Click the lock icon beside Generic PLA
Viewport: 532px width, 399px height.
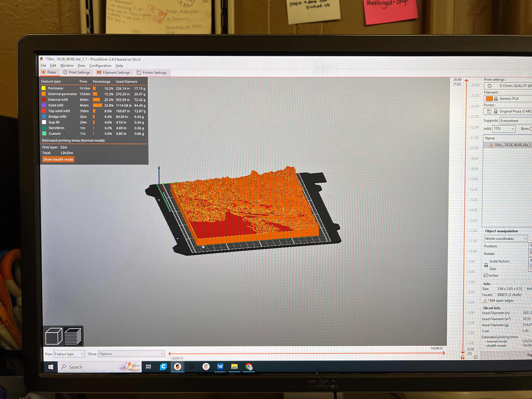click(496, 99)
